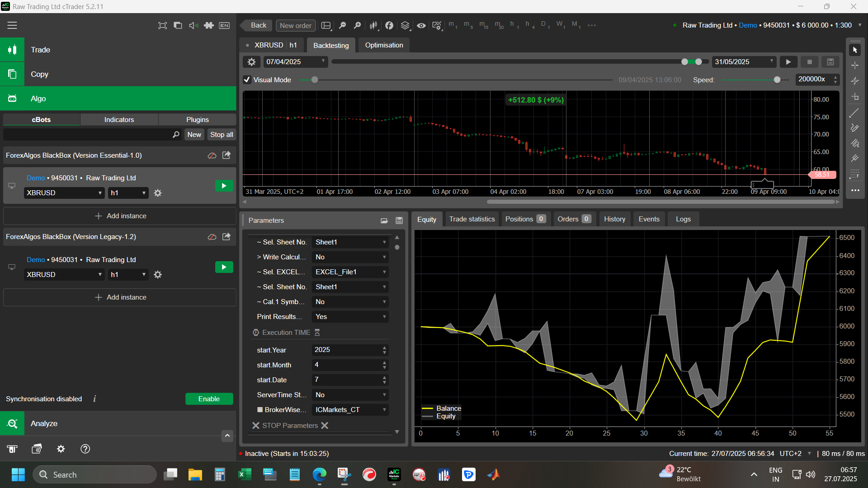Open the Optimisation tab
Viewport: 868px width, 488px height.
pyautogui.click(x=384, y=45)
